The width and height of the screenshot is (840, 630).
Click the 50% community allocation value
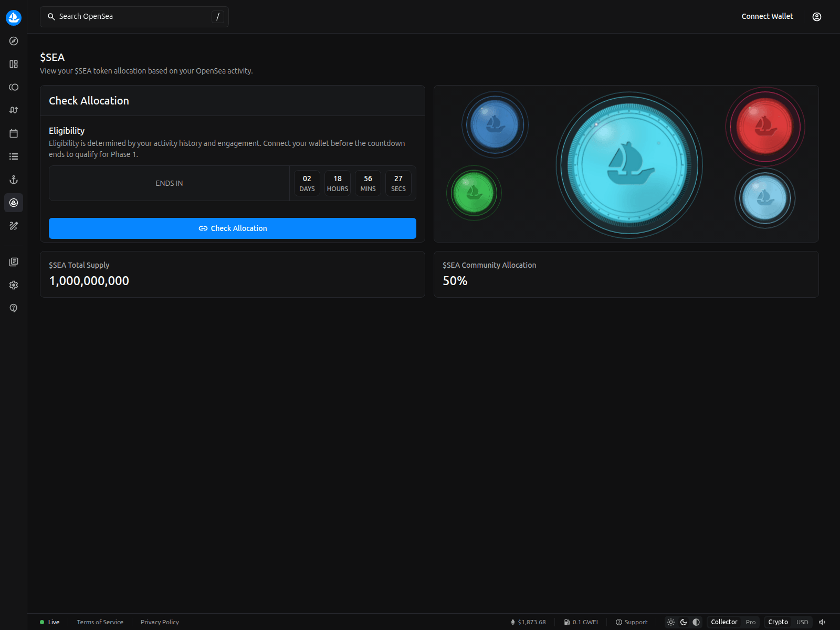click(x=455, y=281)
